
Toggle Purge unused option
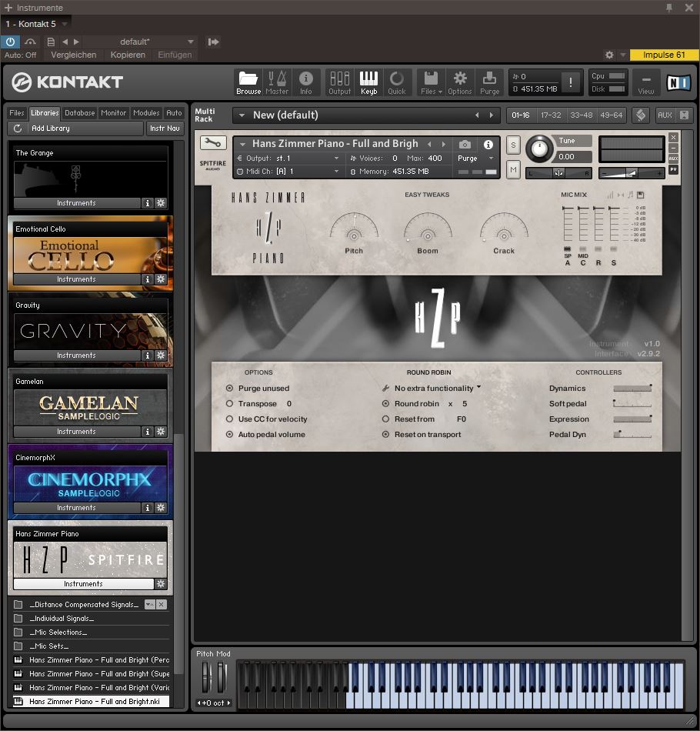pos(229,388)
